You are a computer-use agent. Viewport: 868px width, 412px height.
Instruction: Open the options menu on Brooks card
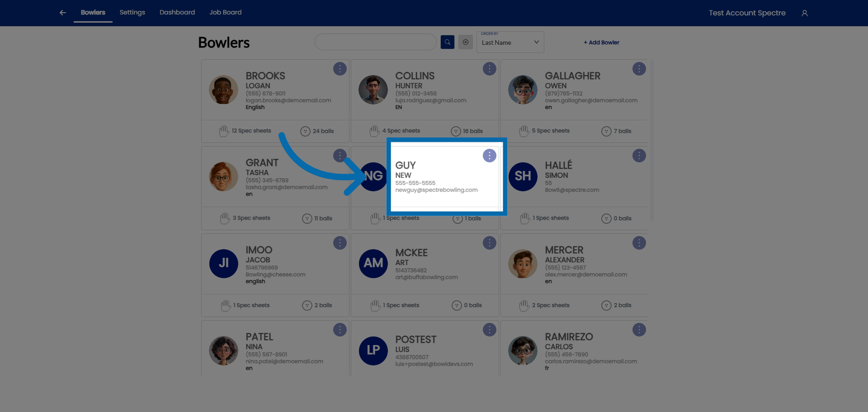point(340,69)
